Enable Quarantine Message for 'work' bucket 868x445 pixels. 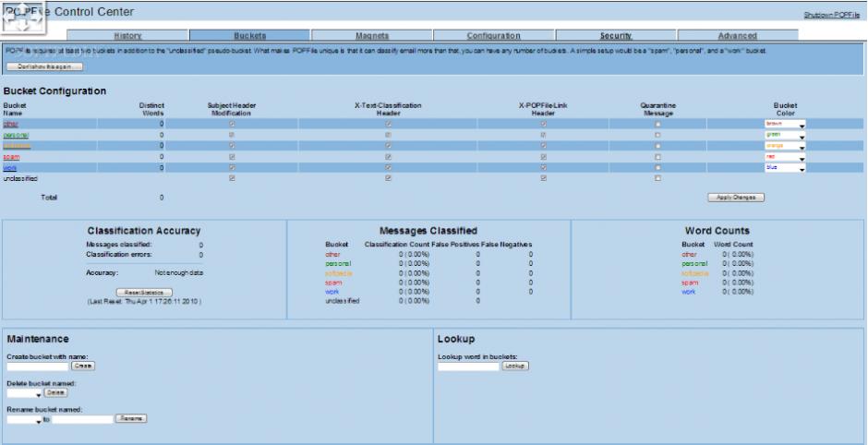click(x=657, y=168)
